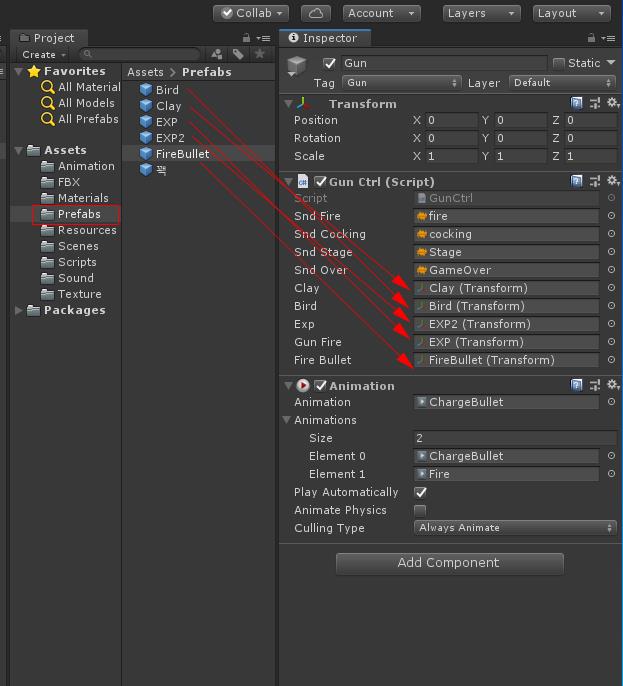Screen dimensions: 623x686
Task: Collapse the Gun Ctrl script component
Action: point(288,182)
